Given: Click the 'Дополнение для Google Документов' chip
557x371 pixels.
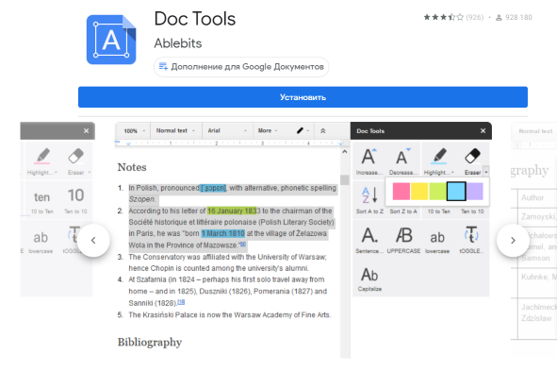Looking at the screenshot, I should pos(241,67).
